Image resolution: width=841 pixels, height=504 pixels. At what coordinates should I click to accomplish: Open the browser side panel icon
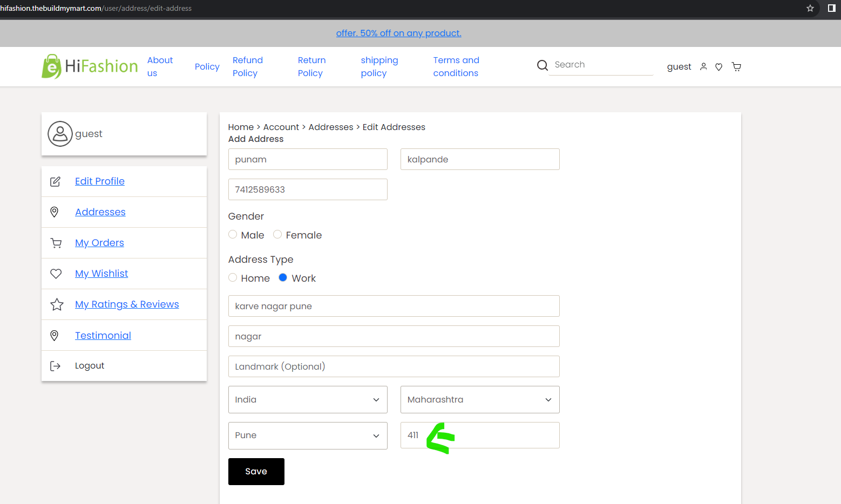click(832, 8)
